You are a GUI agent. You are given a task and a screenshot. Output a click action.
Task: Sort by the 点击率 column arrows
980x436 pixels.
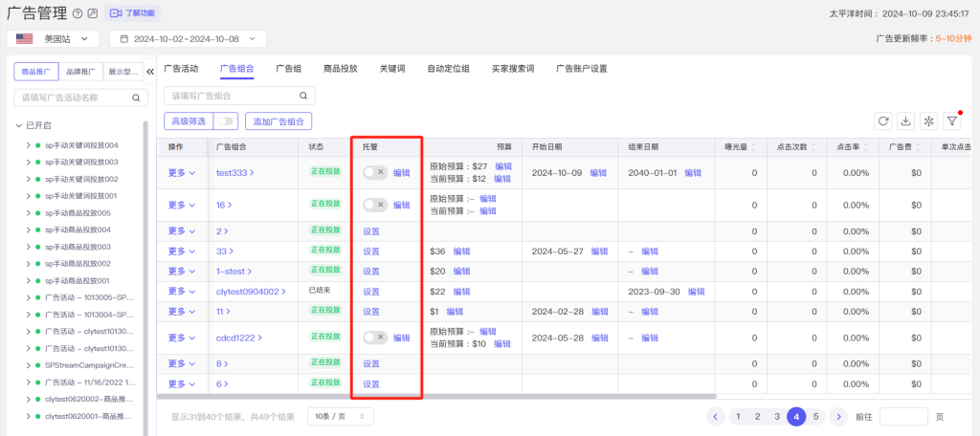[864, 147]
